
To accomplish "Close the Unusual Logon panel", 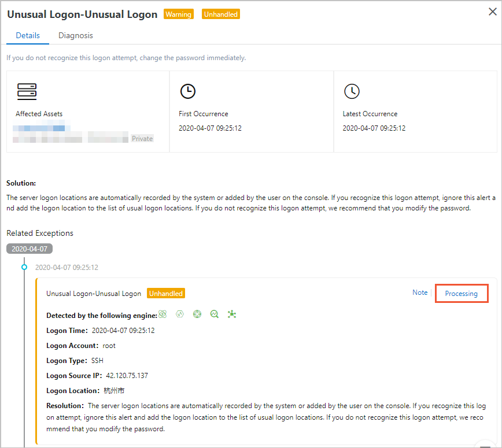I will tap(493, 12).
